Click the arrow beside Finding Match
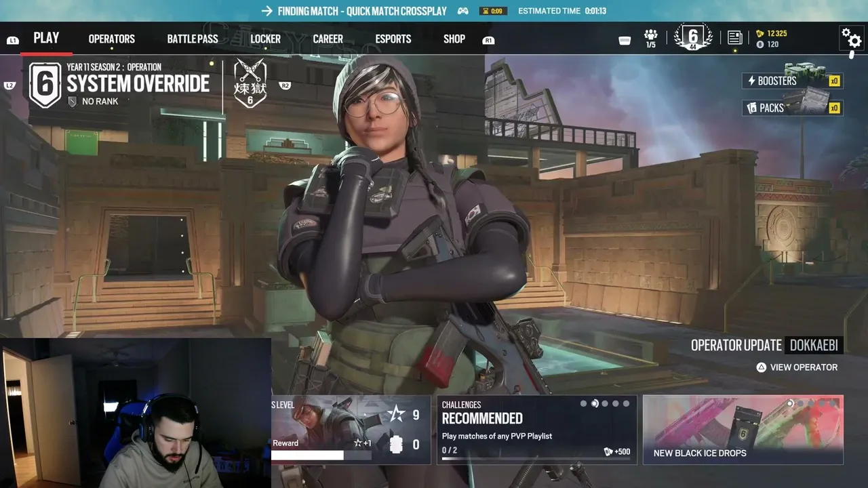 click(267, 11)
